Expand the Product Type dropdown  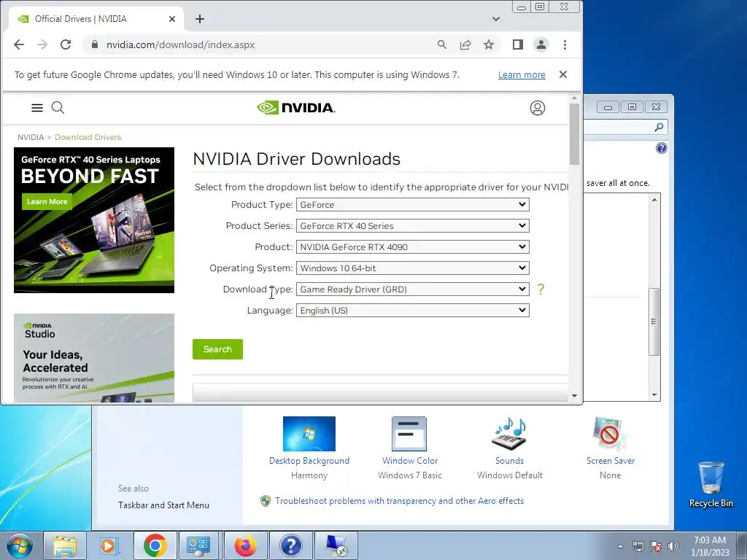(413, 205)
